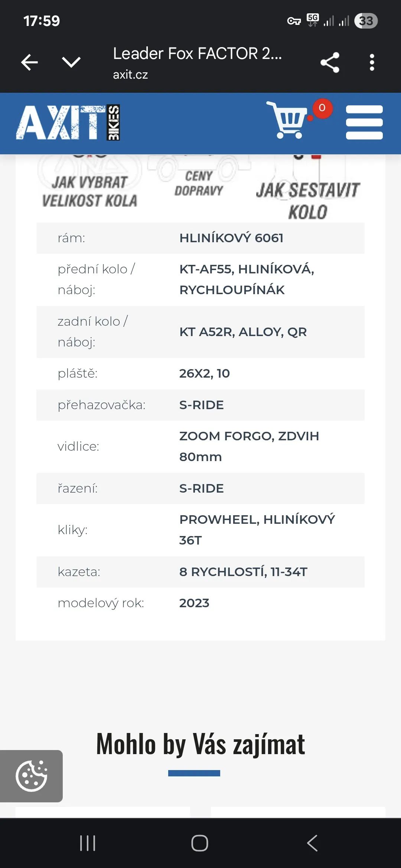
Task: Open the three-dot browser menu
Action: point(372,62)
